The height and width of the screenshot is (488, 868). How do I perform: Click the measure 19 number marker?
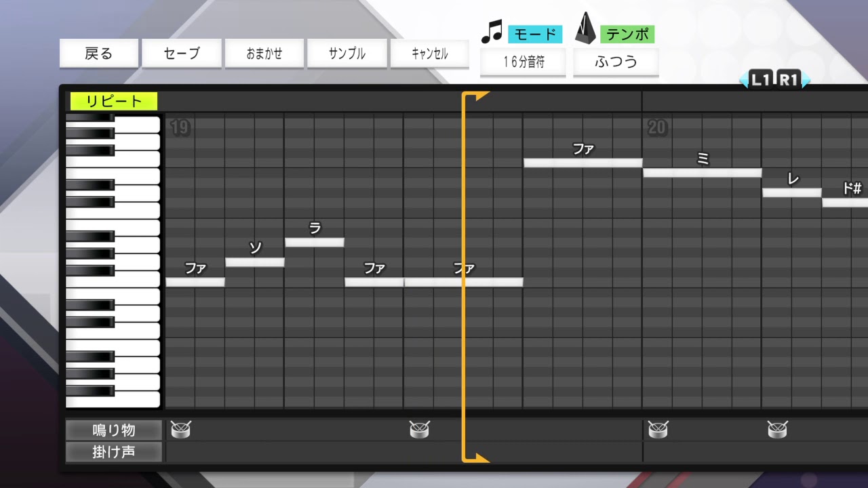(180, 127)
